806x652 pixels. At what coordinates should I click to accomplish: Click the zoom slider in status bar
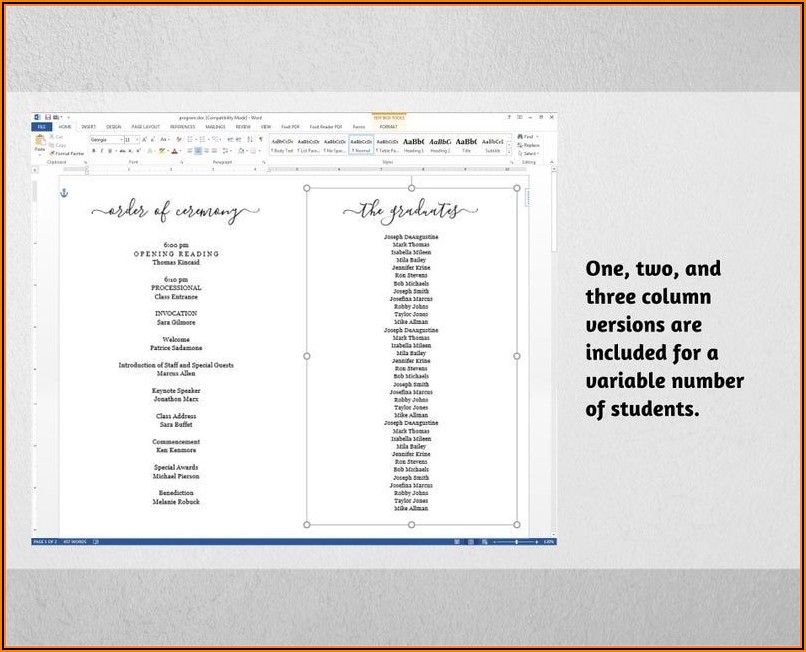517,541
